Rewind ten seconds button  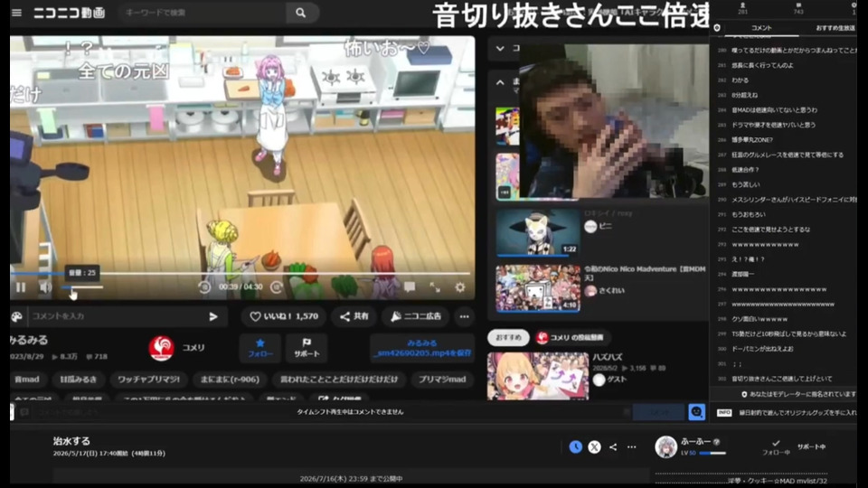[204, 287]
